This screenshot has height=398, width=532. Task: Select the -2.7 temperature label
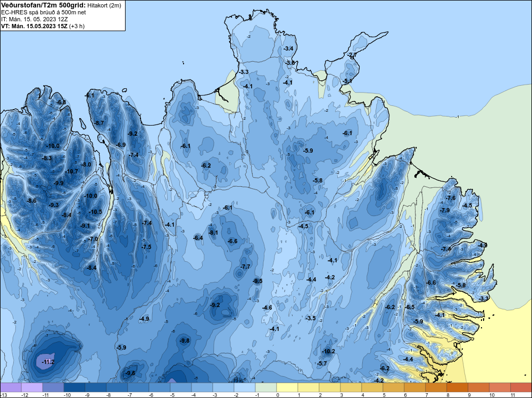pos(352,55)
